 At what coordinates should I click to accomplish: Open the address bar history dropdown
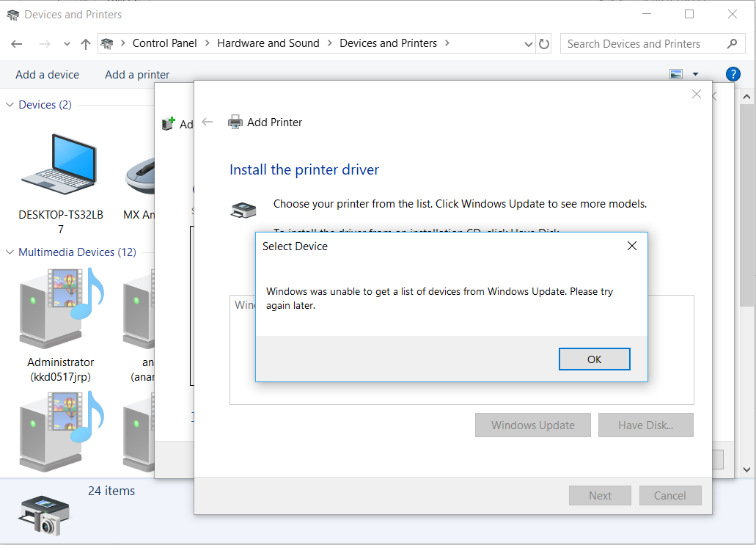pos(529,44)
